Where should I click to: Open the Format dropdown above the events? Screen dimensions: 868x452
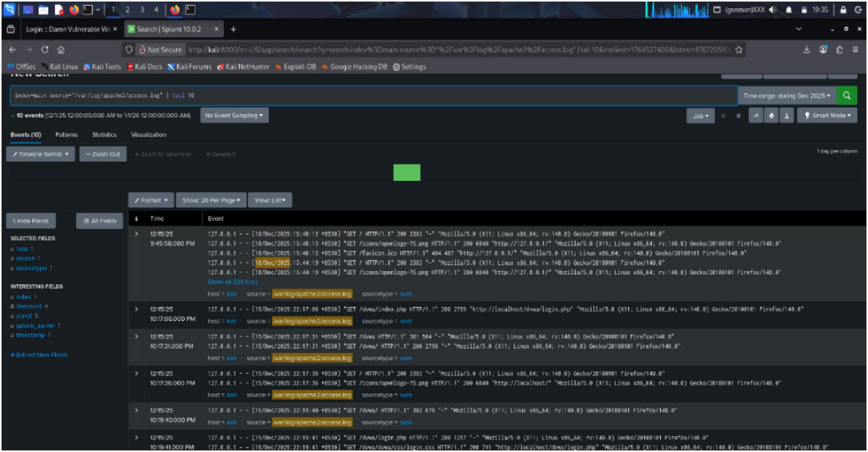point(151,200)
